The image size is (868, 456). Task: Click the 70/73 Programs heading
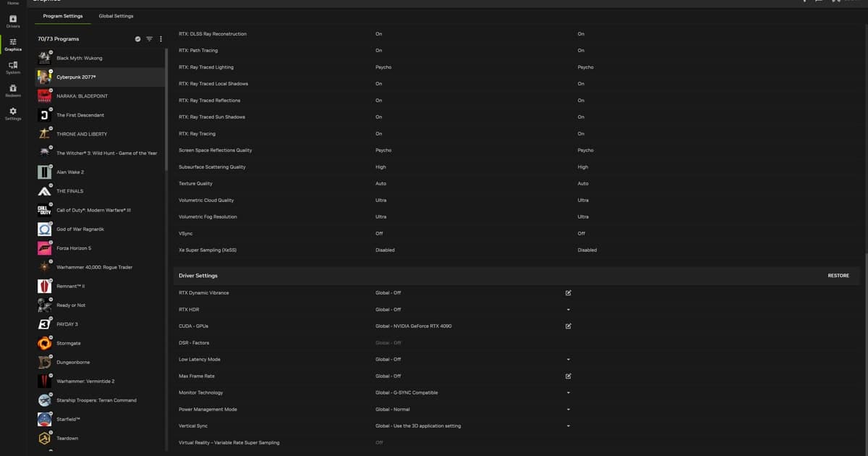(59, 39)
